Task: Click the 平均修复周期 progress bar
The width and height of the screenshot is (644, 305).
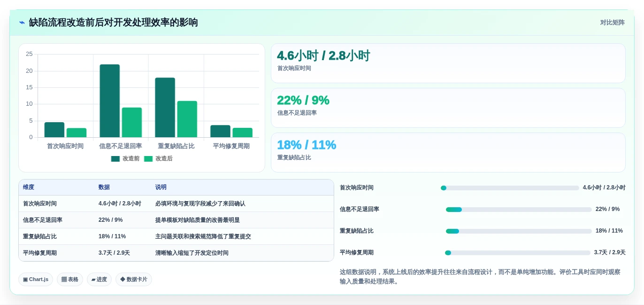Action: pos(518,253)
